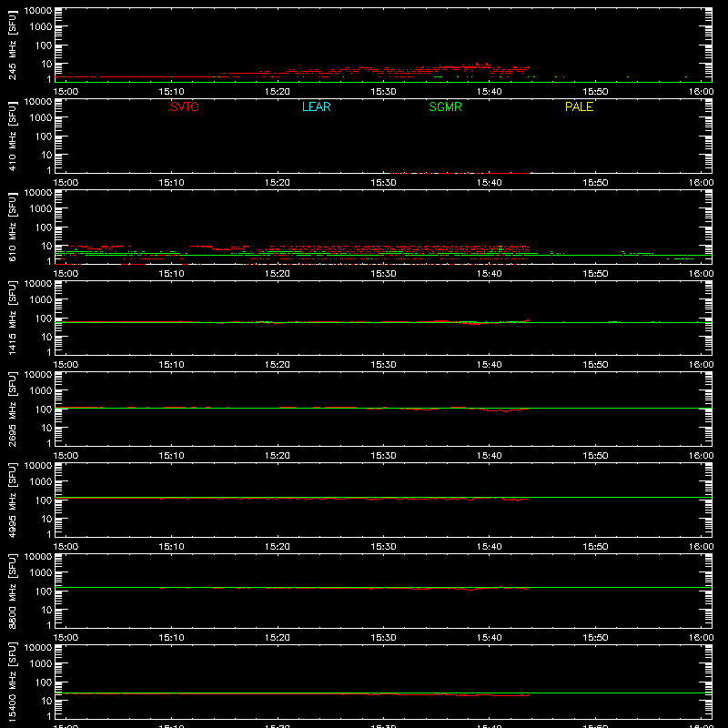728x728 pixels.
Task: Click the 100 y-axis value in 610 MHz panel
Action: point(44,227)
